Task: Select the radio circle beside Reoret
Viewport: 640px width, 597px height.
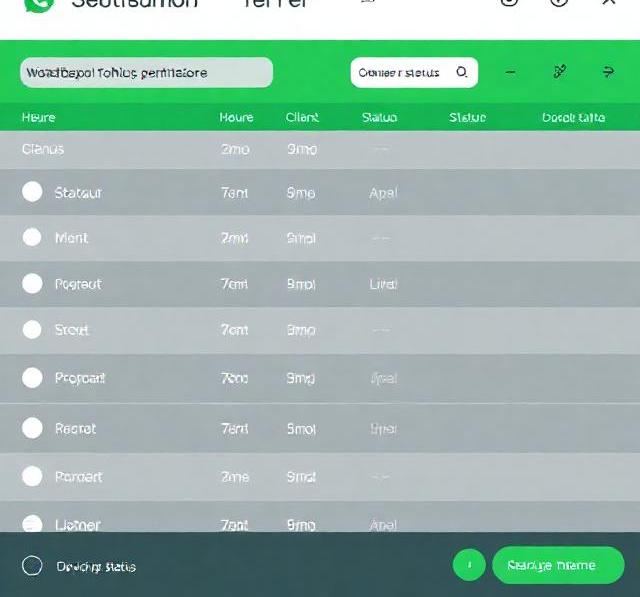Action: pyautogui.click(x=32, y=428)
